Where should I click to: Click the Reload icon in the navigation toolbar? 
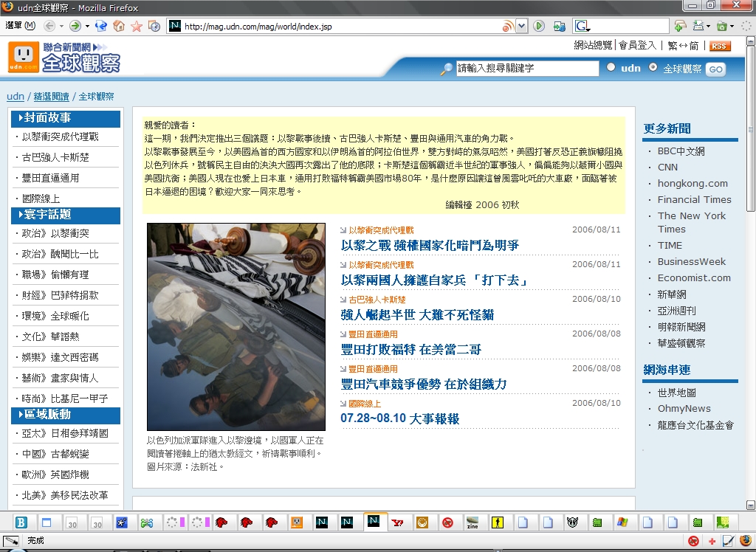[x=101, y=26]
